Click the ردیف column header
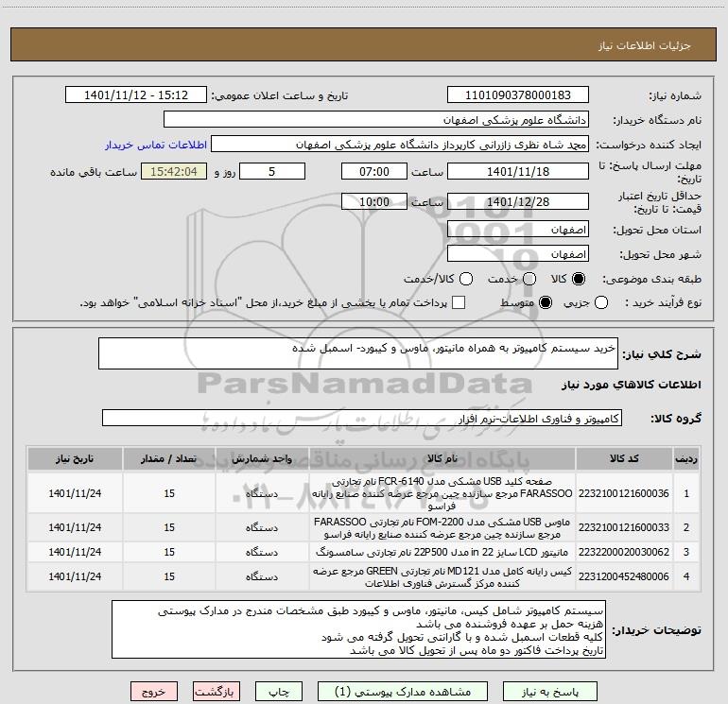The height and width of the screenshot is (704, 728). click(686, 459)
